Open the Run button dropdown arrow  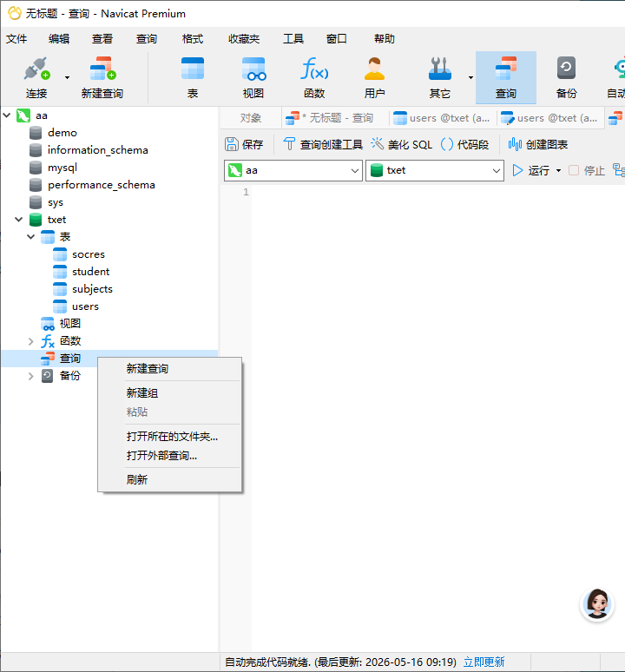point(559,170)
